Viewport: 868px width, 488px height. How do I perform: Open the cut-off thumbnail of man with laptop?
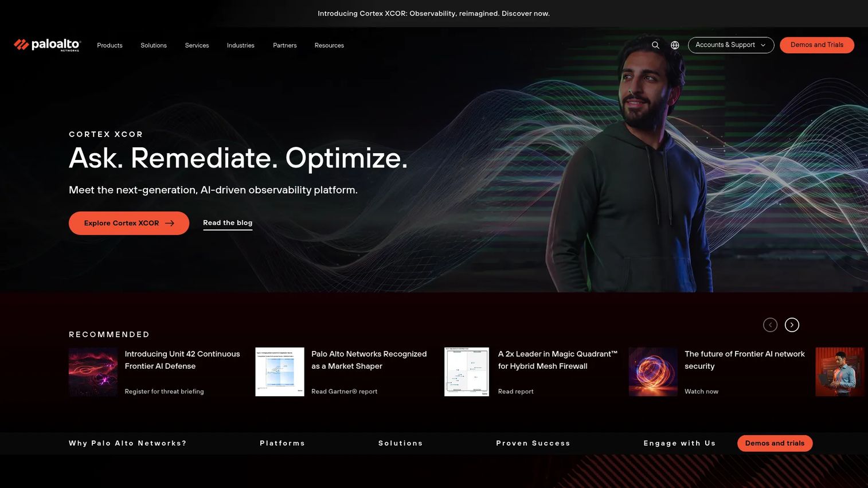[x=840, y=372]
